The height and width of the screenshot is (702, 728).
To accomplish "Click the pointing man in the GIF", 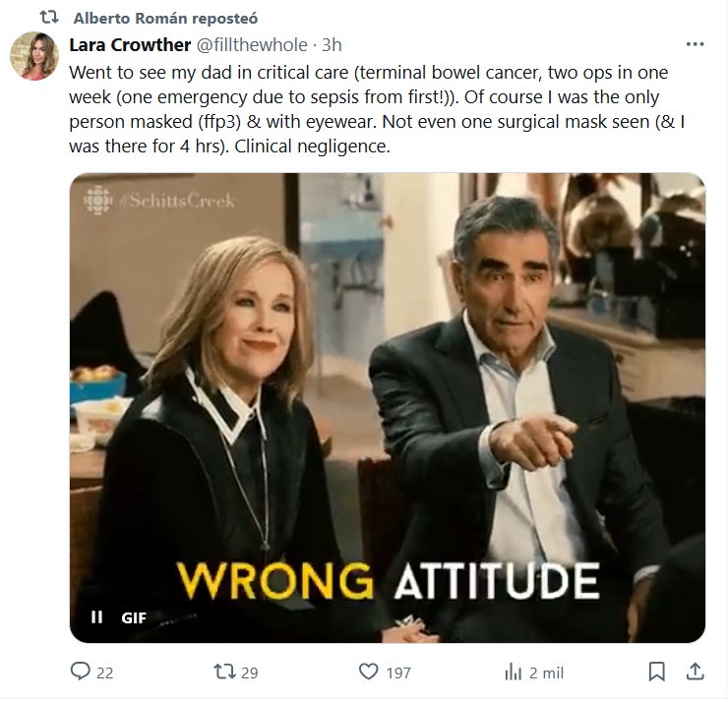I will (512, 393).
